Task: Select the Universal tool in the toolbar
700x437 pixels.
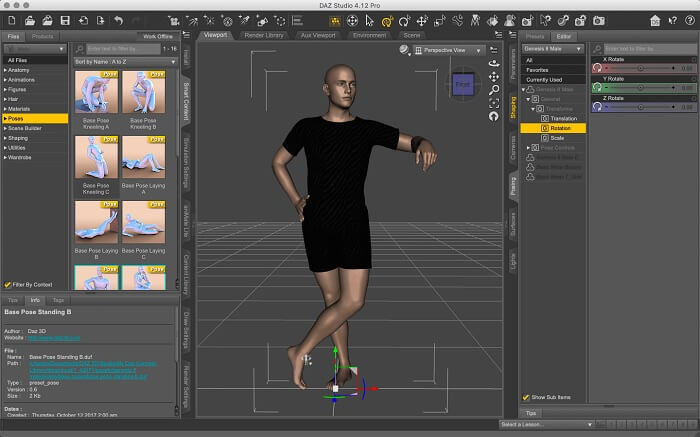Action: 352,21
